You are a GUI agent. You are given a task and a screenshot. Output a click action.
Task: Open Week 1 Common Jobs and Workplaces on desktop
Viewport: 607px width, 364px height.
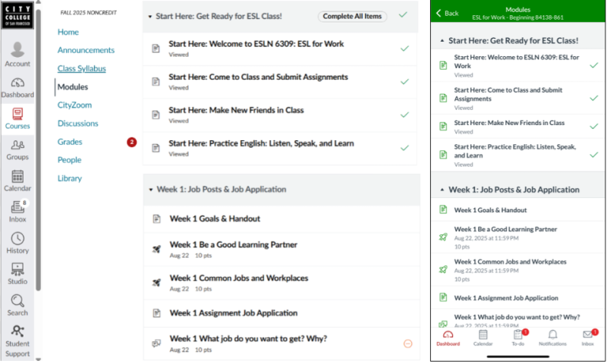[239, 278]
